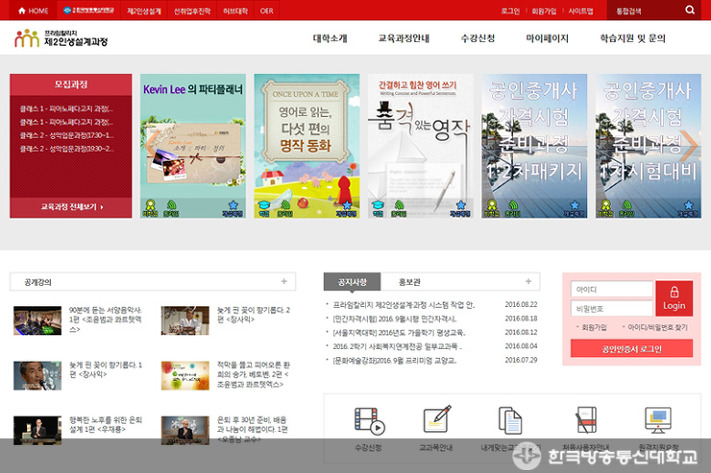Click the 수강신청 film reel icon
This screenshot has width=711, height=473.
tap(369, 420)
